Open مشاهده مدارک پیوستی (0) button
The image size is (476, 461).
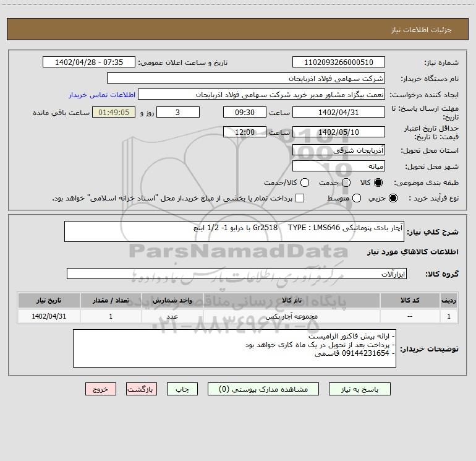[263, 389]
